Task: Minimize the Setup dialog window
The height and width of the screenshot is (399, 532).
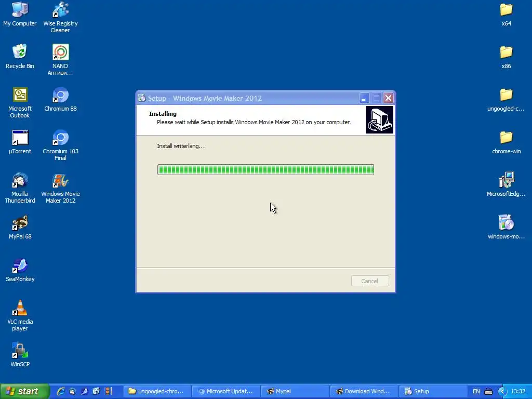Action: click(364, 98)
